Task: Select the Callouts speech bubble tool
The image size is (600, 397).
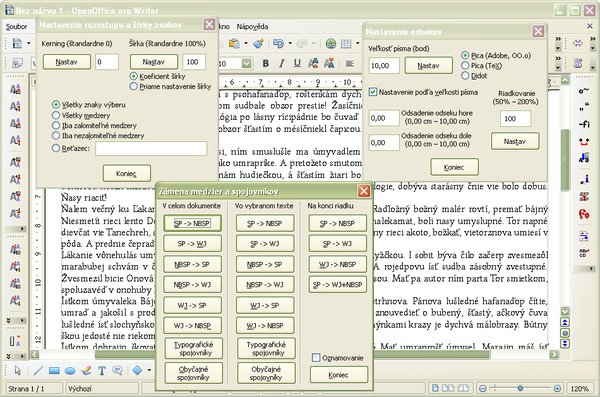Action: click(x=117, y=370)
